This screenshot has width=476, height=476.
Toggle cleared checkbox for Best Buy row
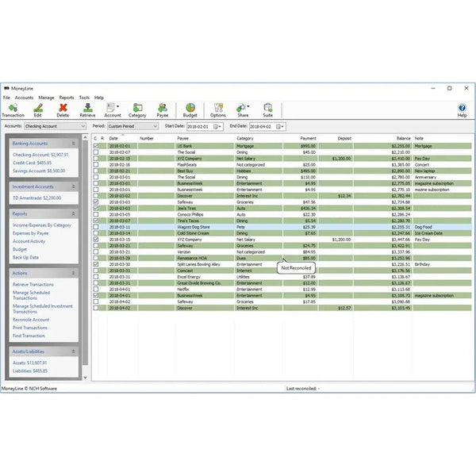tap(96, 171)
